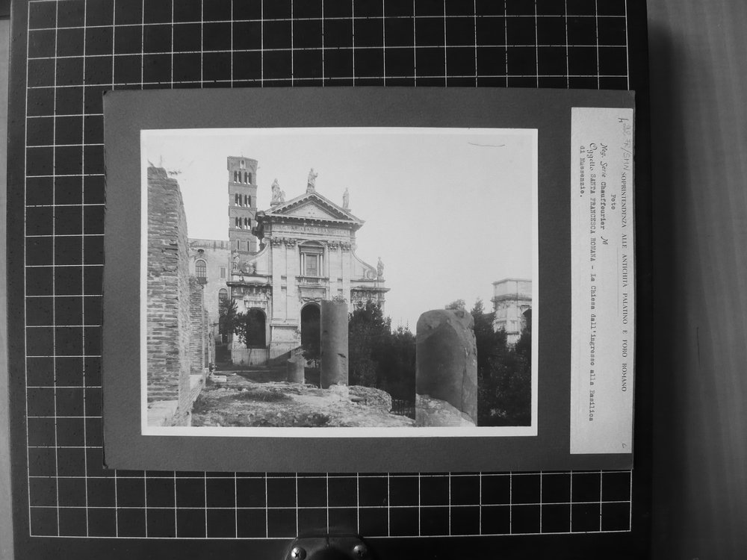Click the 'SOPRINTENDENZA ALLE ANTICHITÀ' heading text

(x=624, y=217)
